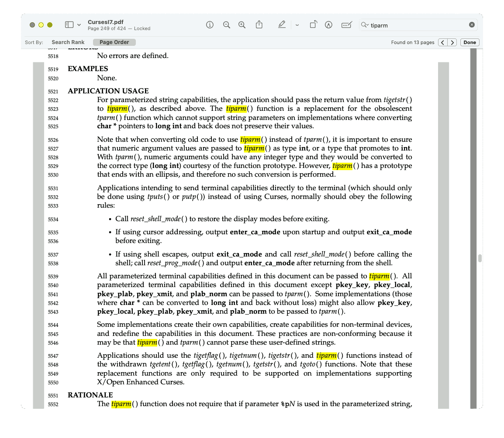Go to the previous search result

coord(443,42)
